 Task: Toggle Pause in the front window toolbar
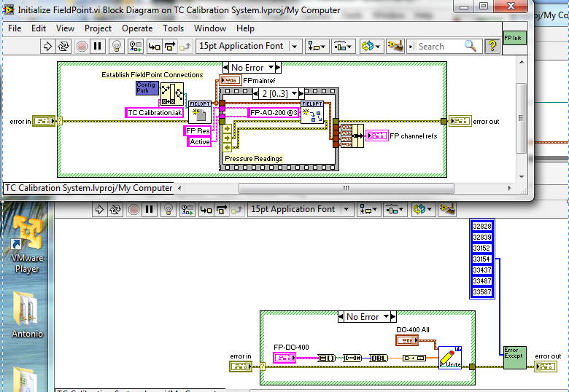click(98, 46)
